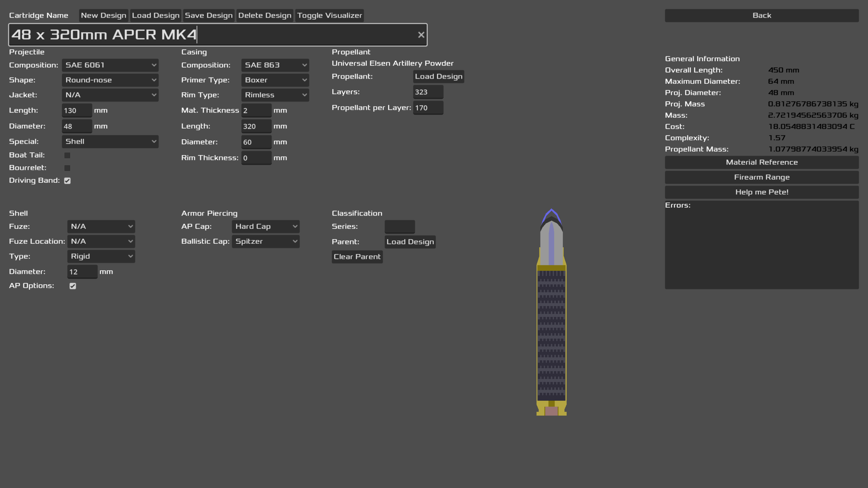This screenshot has width=868, height=488.
Task: Load Design for the Propellant
Action: pos(438,76)
